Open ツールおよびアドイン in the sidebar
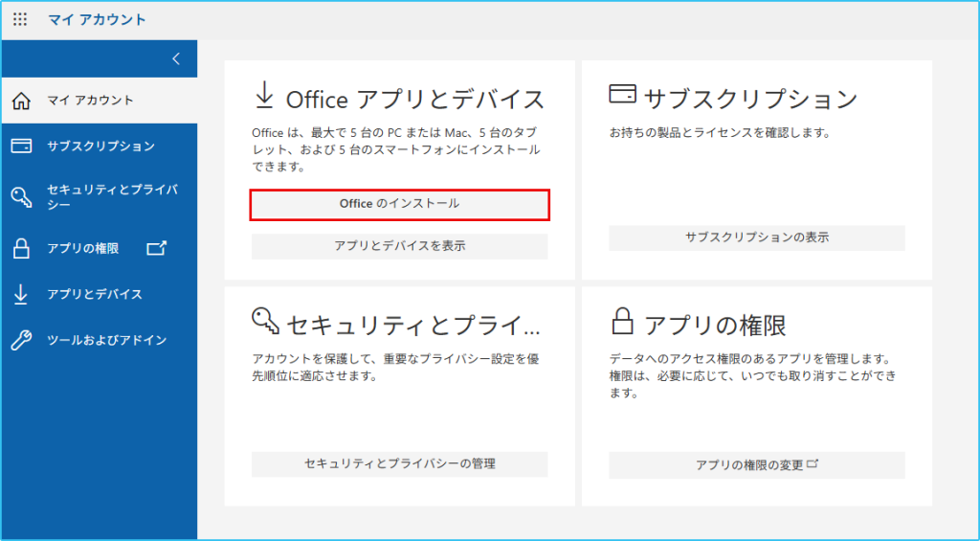Screen dimensions: 980x541 [x=100, y=340]
